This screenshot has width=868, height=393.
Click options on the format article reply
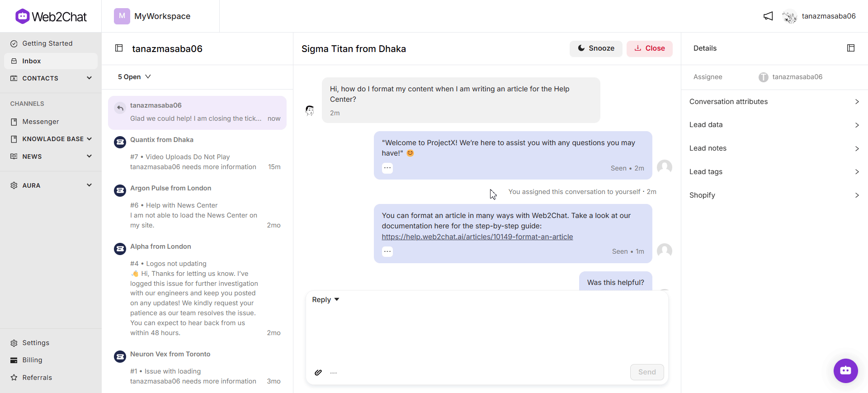387,251
